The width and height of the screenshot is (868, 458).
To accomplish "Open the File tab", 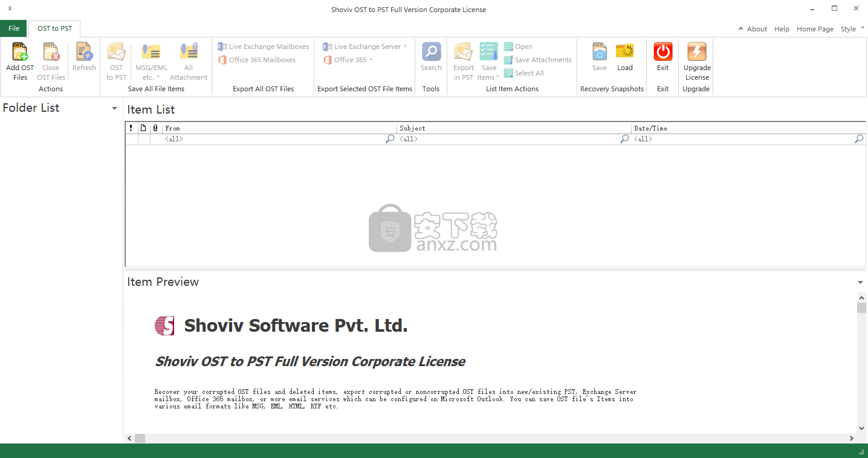I will click(x=13, y=28).
